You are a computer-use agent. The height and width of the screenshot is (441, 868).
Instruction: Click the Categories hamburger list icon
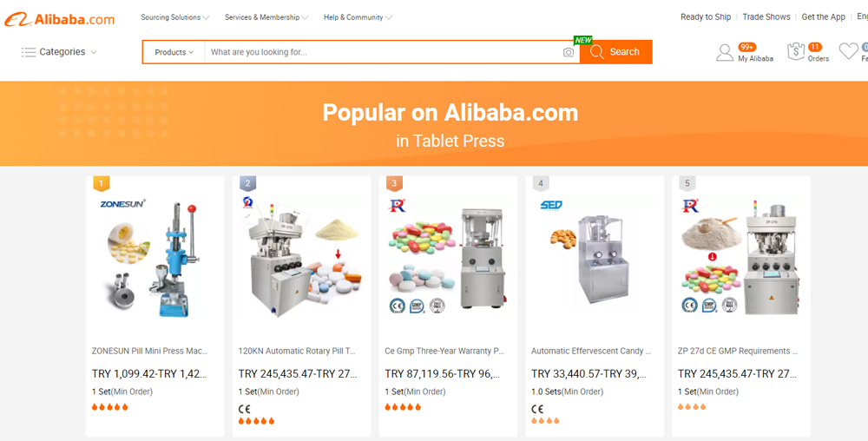29,52
